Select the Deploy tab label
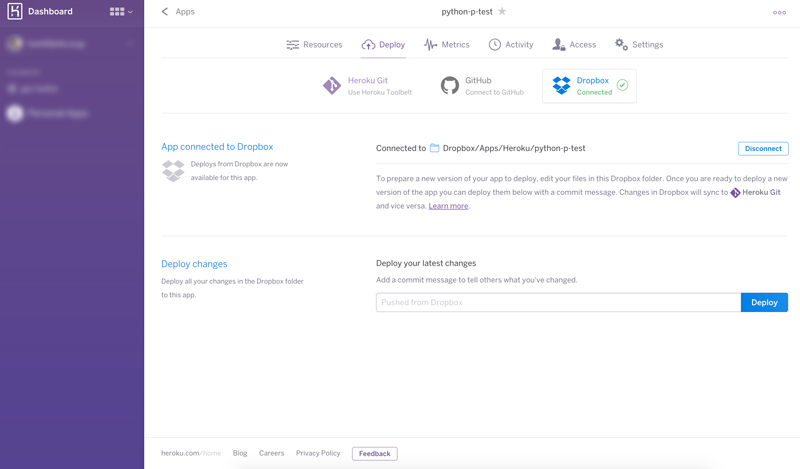This screenshot has height=469, width=800. point(392,45)
